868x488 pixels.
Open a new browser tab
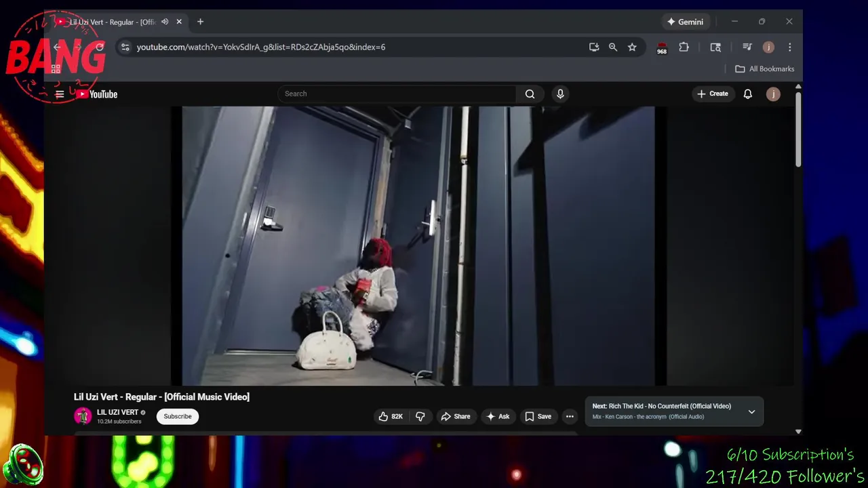click(200, 22)
